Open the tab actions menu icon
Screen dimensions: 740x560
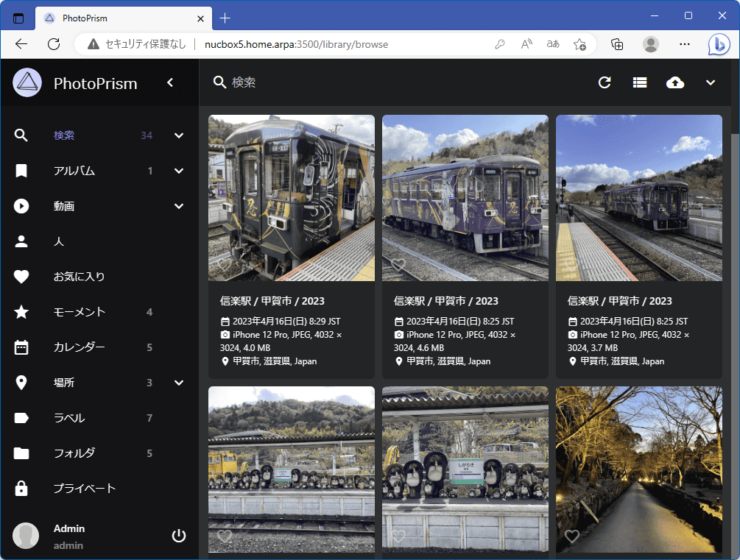click(x=18, y=18)
